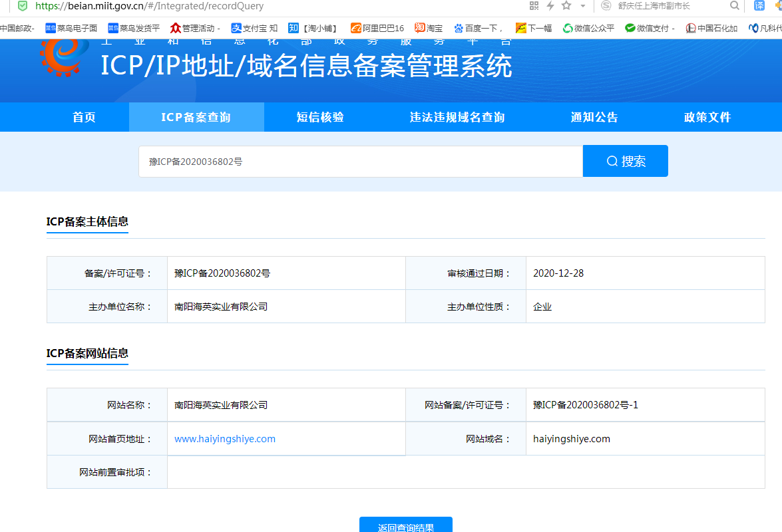Select the approval date 2020-12-28
The image size is (782, 532).
558,273
